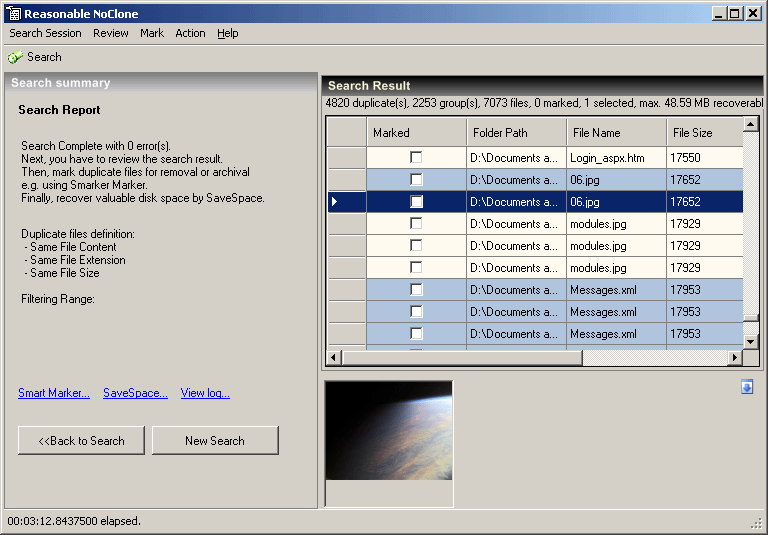Open the Smart Marker link
768x535 pixels.
point(54,393)
